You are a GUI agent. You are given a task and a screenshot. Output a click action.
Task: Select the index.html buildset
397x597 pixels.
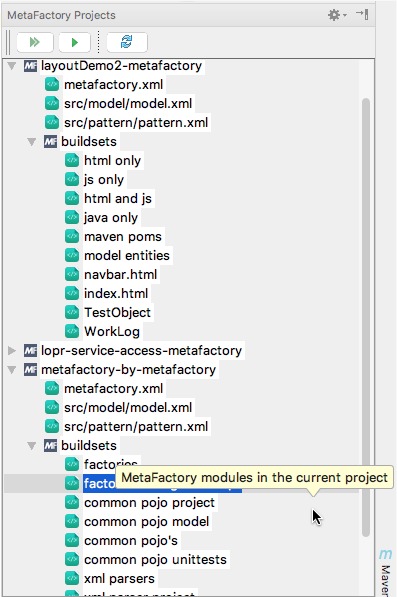(x=116, y=294)
